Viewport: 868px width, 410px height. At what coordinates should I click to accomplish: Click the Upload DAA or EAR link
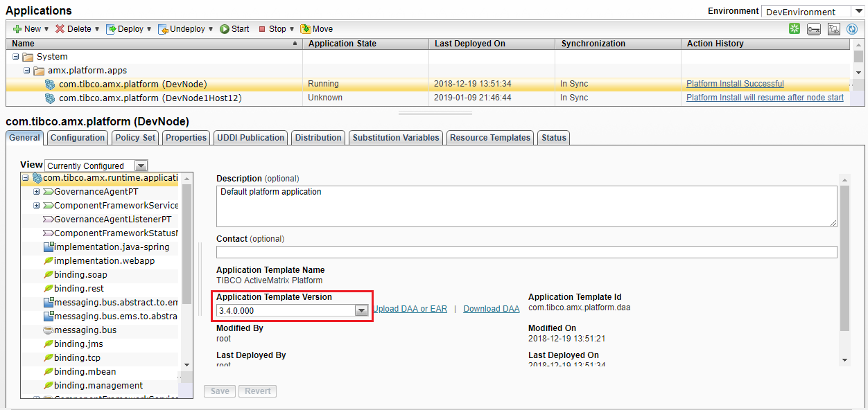click(410, 309)
